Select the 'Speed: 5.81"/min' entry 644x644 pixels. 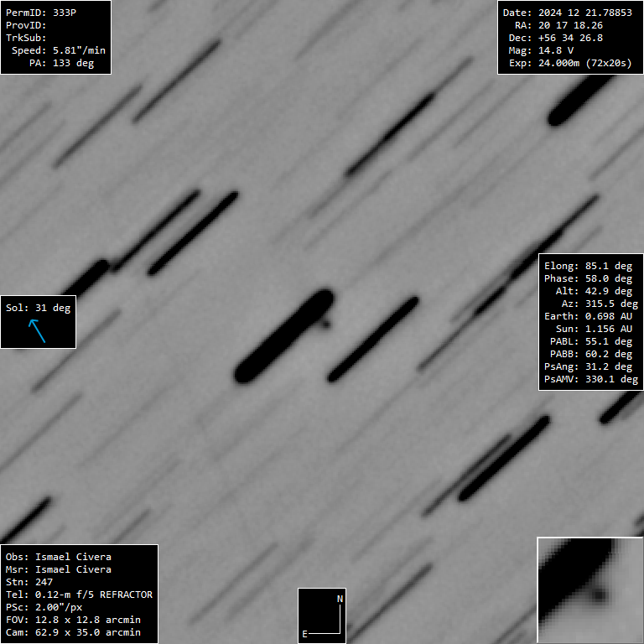59,50
